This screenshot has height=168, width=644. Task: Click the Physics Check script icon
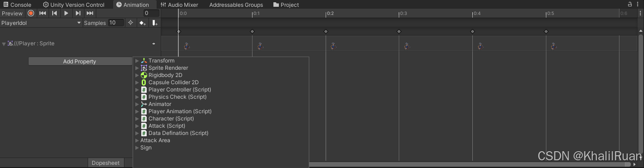click(144, 97)
